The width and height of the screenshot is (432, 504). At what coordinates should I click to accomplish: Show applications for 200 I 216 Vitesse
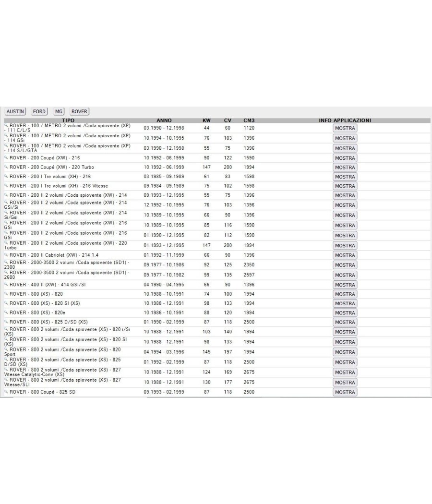pos(345,186)
